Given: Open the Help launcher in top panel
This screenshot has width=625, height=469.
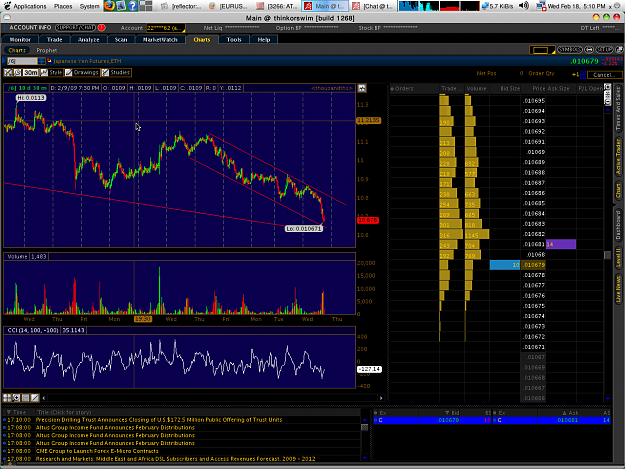Looking at the screenshot, I should point(132,6).
